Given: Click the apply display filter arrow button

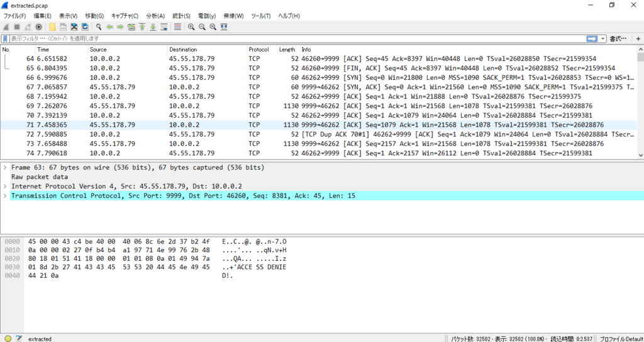Looking at the screenshot, I should (592, 38).
